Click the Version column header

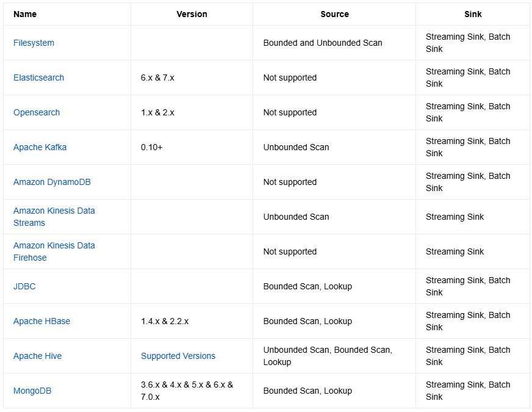pyautogui.click(x=192, y=14)
